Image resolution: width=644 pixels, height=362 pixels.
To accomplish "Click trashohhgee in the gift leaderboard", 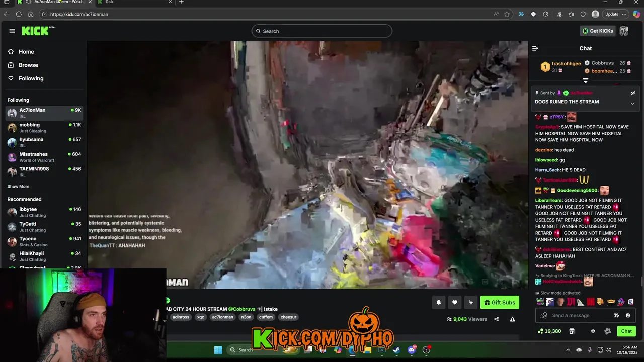I will click(x=566, y=64).
